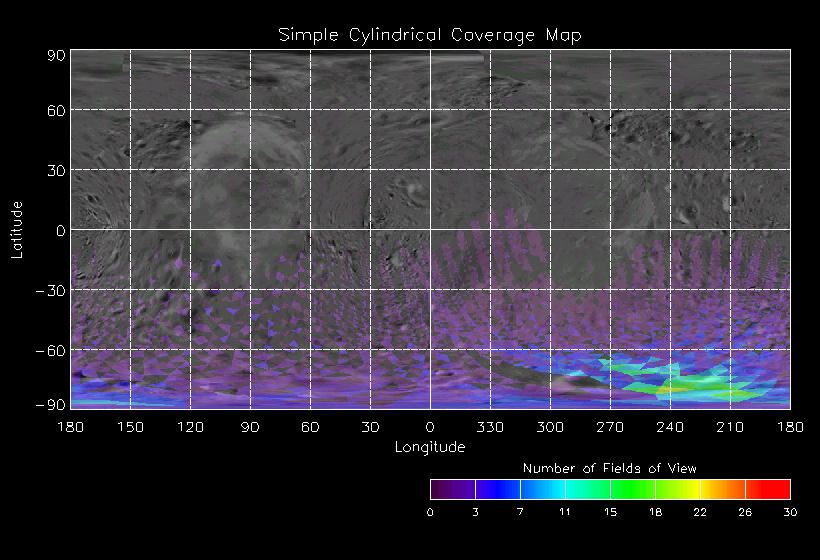Select the yellow-green 18–22 color bar segment

click(678, 489)
